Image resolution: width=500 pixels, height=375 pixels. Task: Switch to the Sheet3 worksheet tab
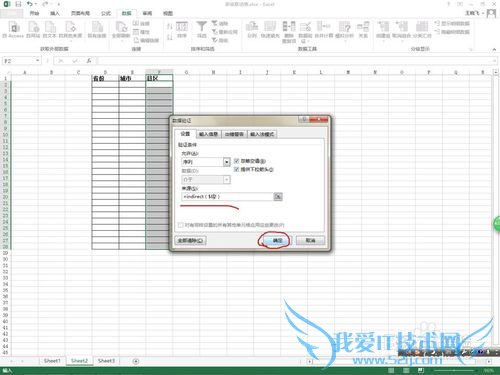(x=106, y=361)
